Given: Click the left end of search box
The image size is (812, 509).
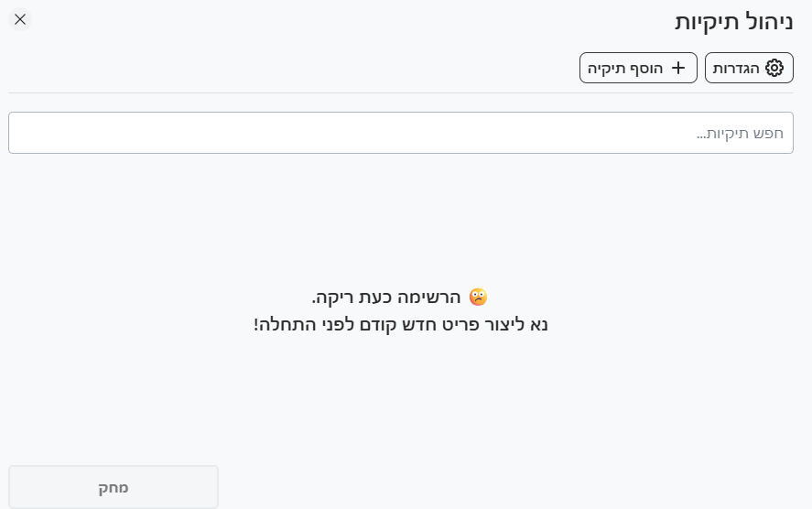Looking at the screenshot, I should [x=27, y=133].
